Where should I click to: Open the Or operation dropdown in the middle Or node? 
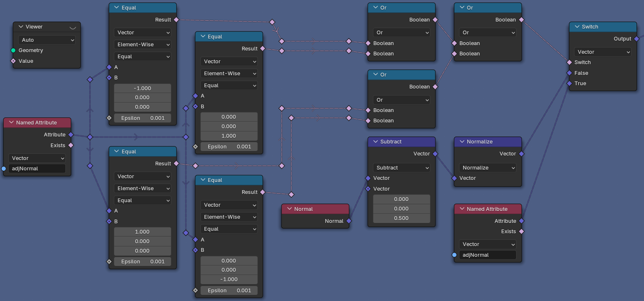401,100
